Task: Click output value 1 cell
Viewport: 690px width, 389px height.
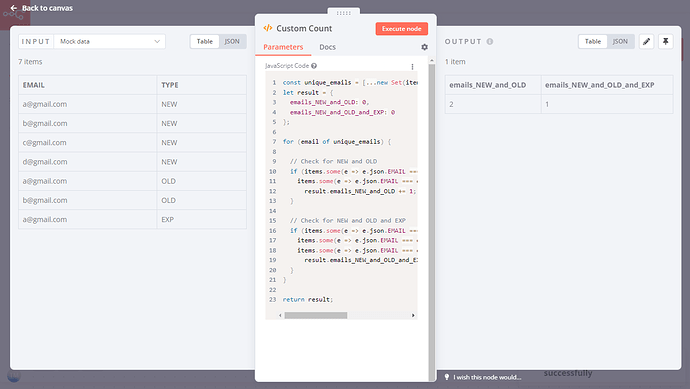Action: (x=607, y=104)
